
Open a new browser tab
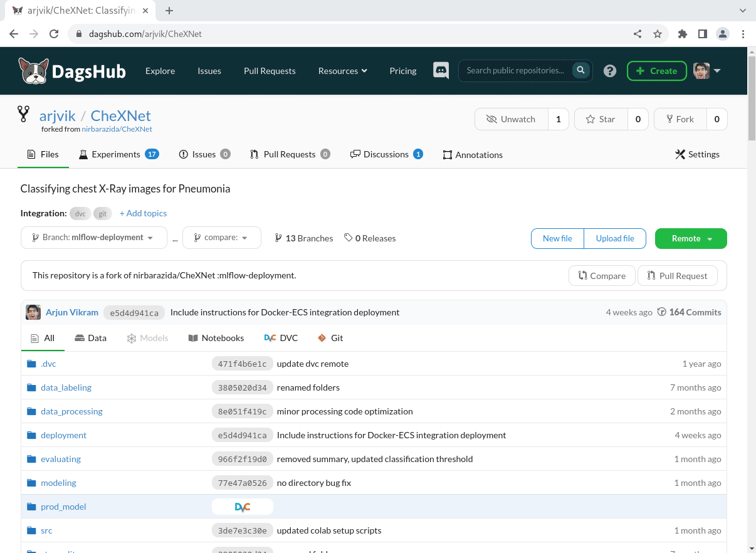(x=169, y=11)
